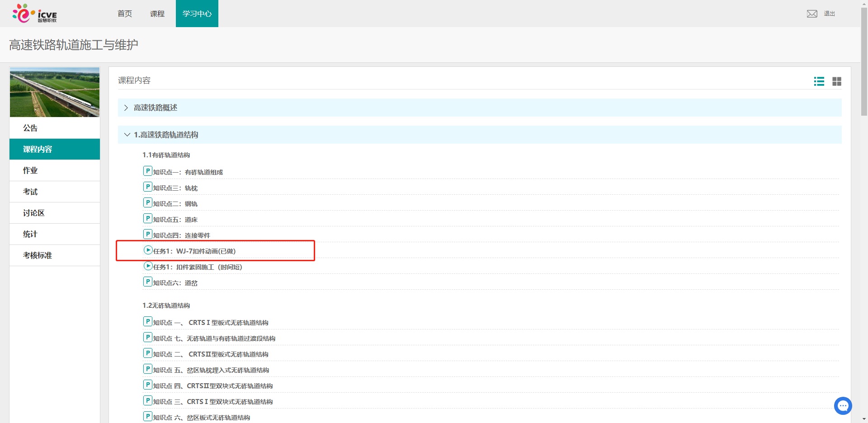Click the course cover train thumbnail
Viewport: 868px width, 423px height.
pos(55,92)
